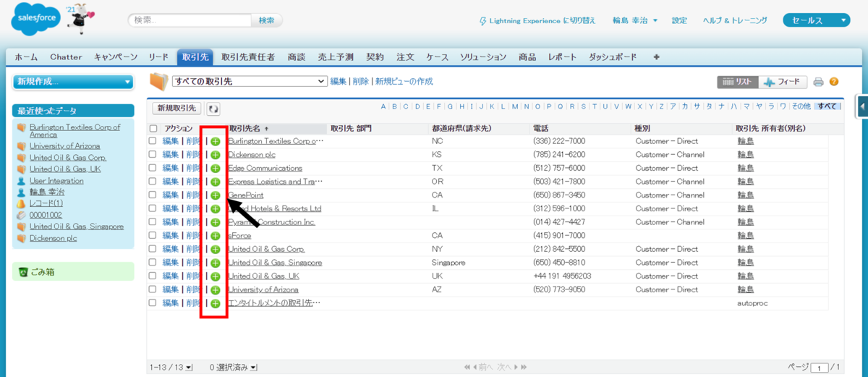This screenshot has height=377, width=868.
Task: Click green plus icon in Dickenson plc row
Action: point(216,155)
